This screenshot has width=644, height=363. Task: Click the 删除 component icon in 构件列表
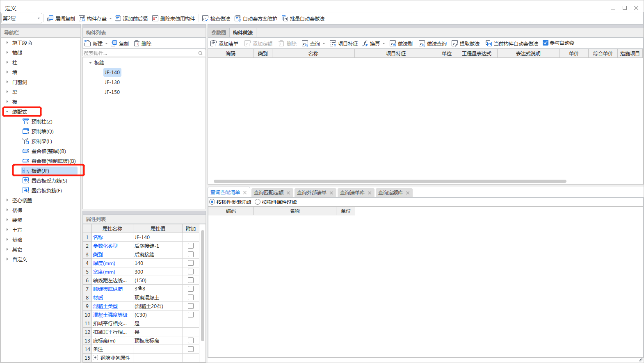coord(137,43)
